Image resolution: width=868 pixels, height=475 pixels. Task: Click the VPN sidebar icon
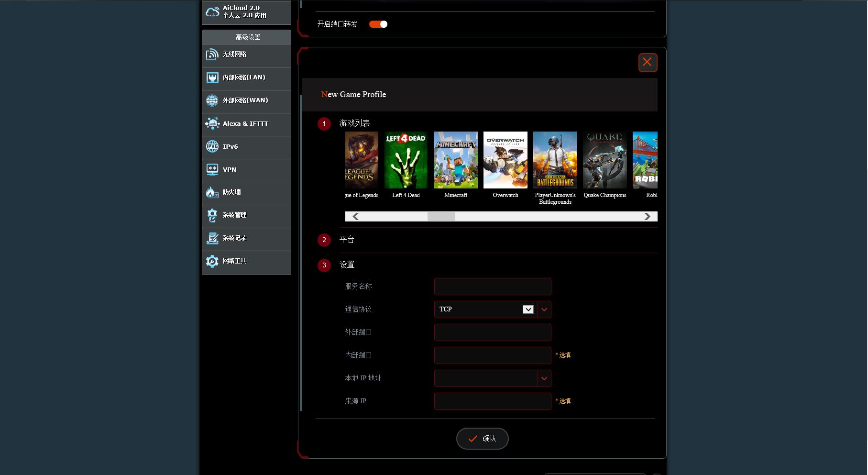tap(212, 169)
